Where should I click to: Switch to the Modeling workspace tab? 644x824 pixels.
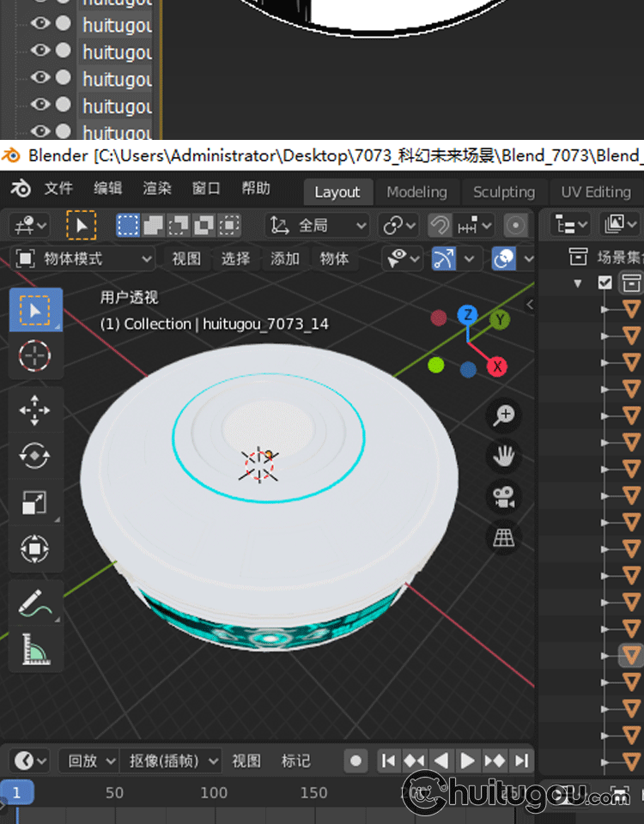[416, 192]
